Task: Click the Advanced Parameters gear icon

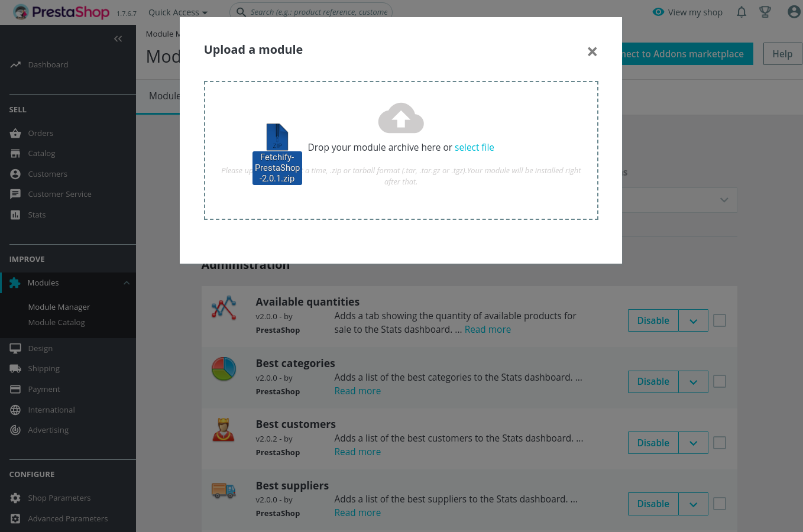Action: pyautogui.click(x=15, y=518)
